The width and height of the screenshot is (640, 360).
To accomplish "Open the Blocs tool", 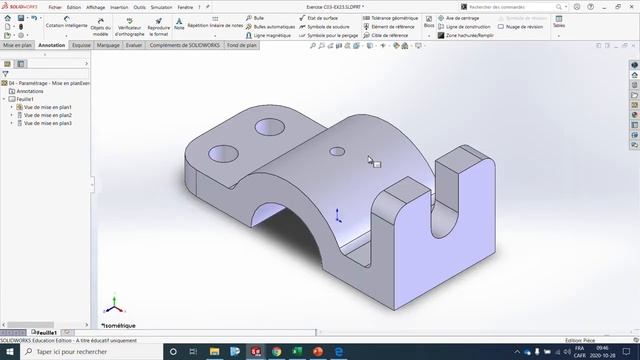I will (429, 22).
